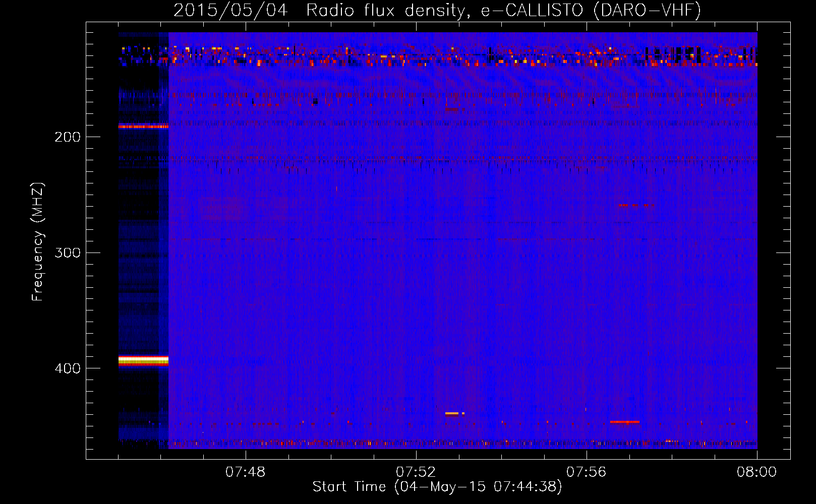Click the red horizontal band just above 200 MHz

click(x=143, y=127)
